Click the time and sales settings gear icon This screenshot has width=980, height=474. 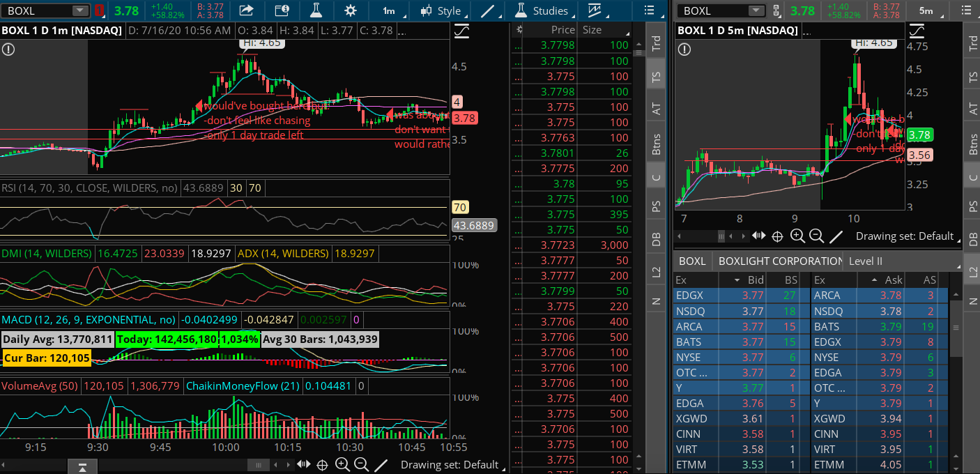tap(519, 30)
